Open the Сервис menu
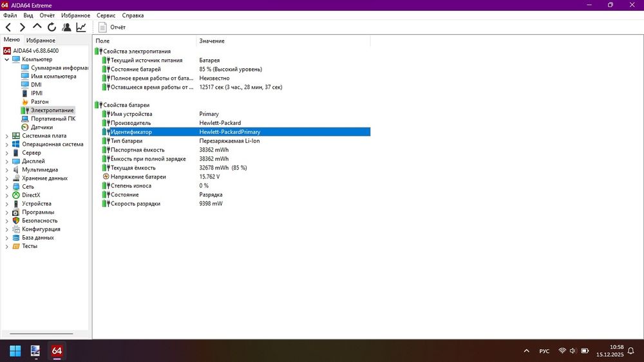The image size is (644, 362). (x=106, y=15)
